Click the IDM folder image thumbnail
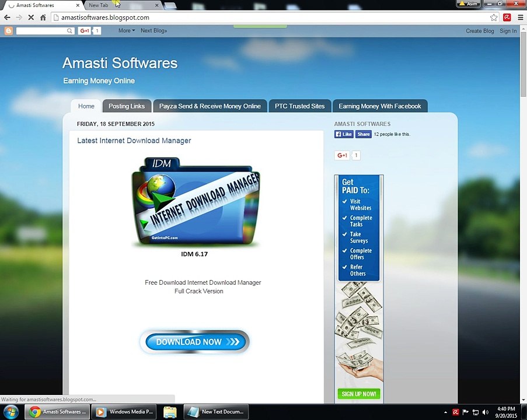This screenshot has height=420, width=527. (x=196, y=202)
